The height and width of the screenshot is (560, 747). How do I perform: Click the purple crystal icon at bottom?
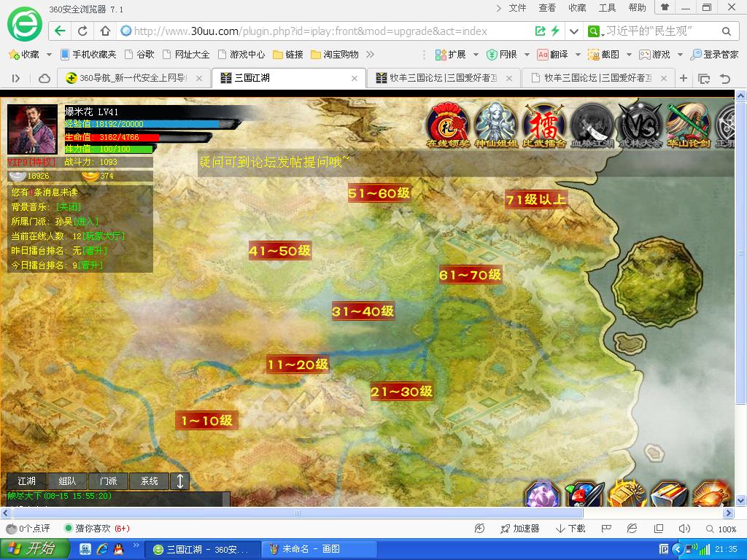coord(542,494)
